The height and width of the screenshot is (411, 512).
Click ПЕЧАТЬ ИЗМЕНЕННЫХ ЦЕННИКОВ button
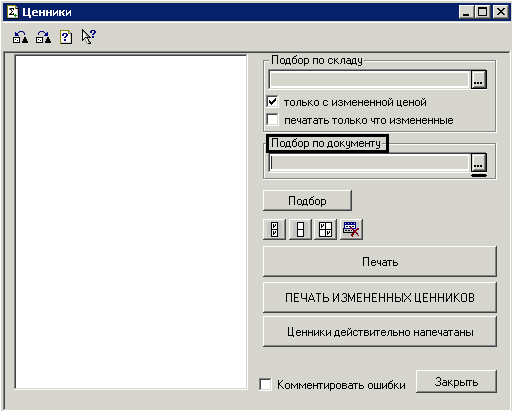tap(380, 297)
